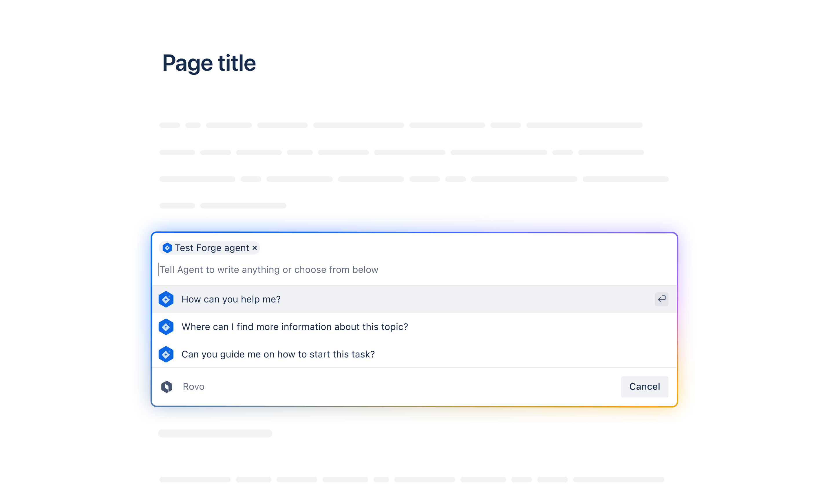Click the bottom placeholder text line
This screenshot has width=834, height=504.
coord(411,480)
